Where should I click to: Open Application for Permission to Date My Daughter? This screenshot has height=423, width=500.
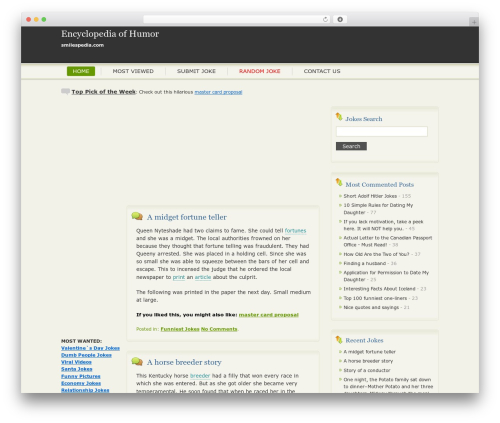pyautogui.click(x=386, y=276)
